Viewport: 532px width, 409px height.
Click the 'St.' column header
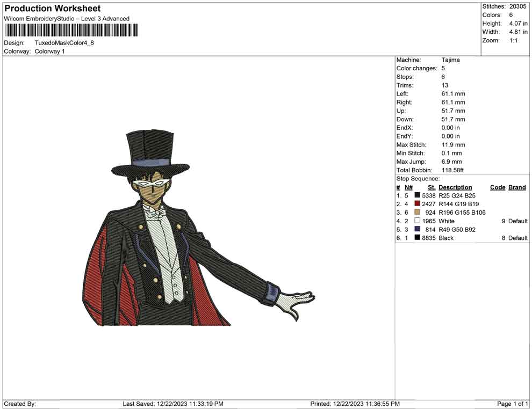431,187
